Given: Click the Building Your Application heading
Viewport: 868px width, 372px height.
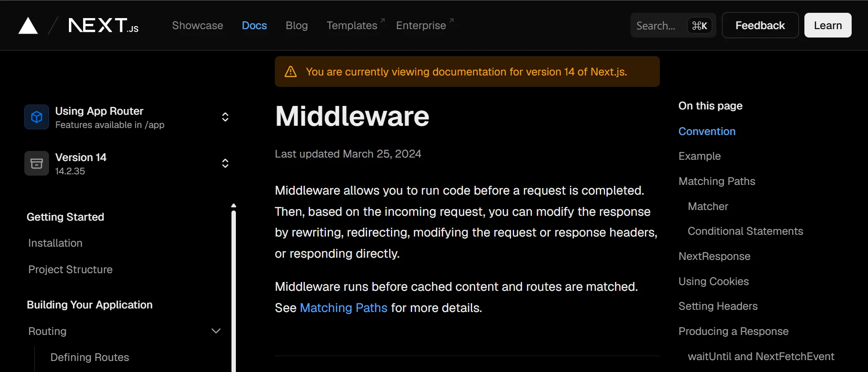Looking at the screenshot, I should [90, 305].
